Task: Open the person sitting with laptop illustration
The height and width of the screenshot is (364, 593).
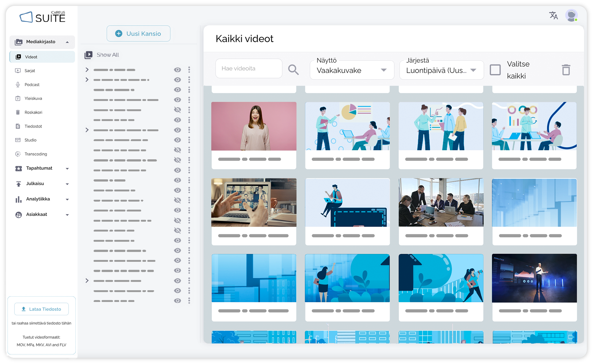Action: [x=347, y=203]
